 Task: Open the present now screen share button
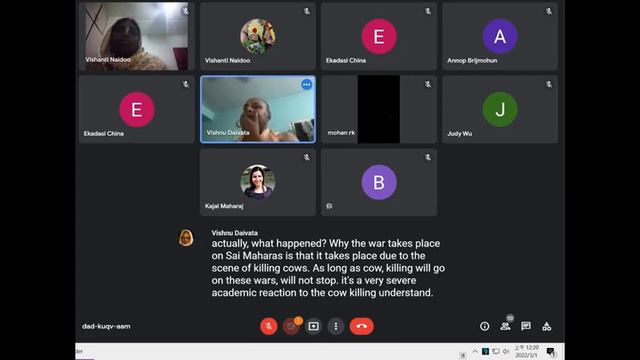click(x=313, y=326)
